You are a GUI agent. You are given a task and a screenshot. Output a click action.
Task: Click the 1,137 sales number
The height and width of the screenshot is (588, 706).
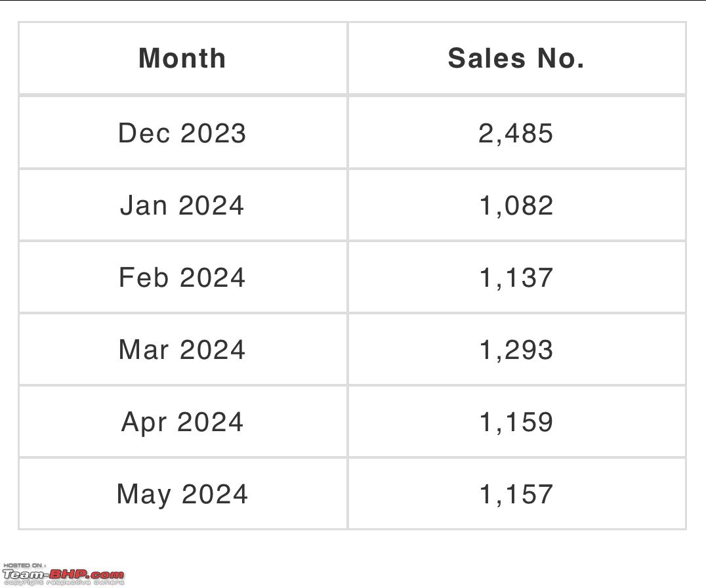tap(516, 278)
